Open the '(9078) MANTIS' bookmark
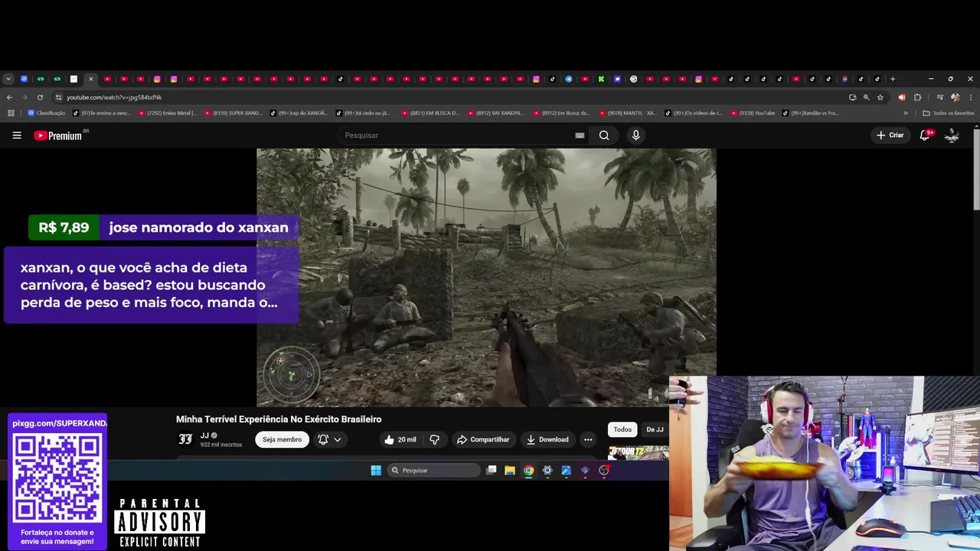The width and height of the screenshot is (980, 551). point(628,113)
